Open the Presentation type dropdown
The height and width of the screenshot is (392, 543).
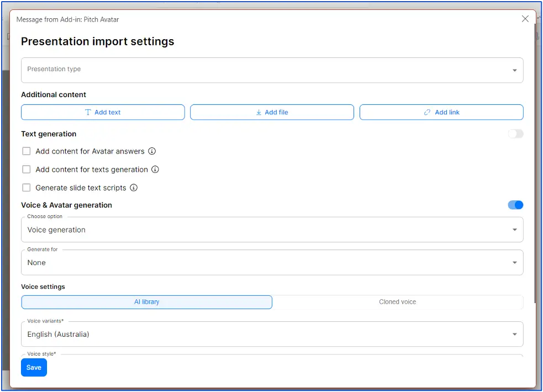(272, 70)
